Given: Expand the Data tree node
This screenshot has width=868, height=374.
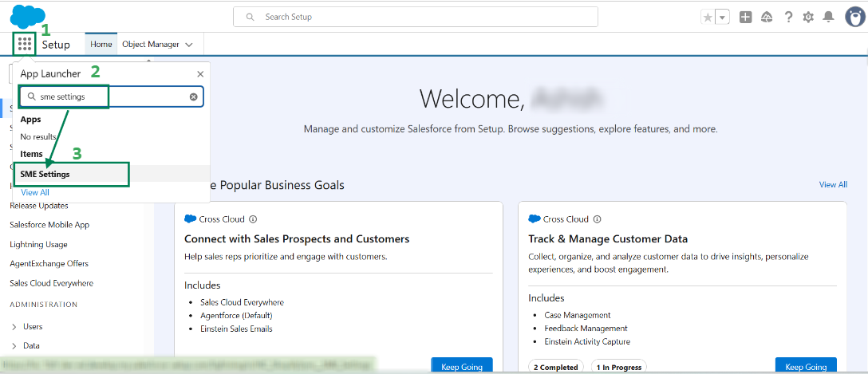Looking at the screenshot, I should [14, 346].
